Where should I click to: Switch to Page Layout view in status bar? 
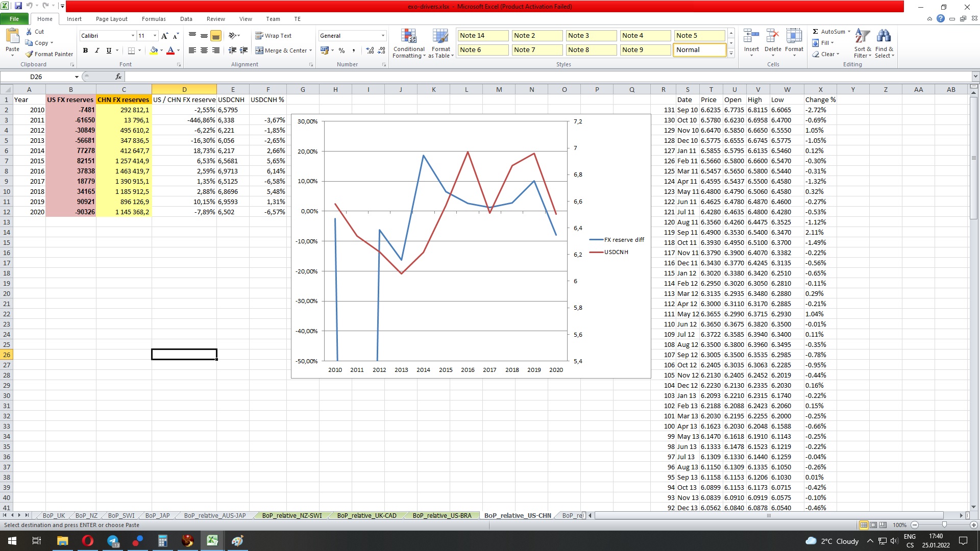(x=873, y=525)
